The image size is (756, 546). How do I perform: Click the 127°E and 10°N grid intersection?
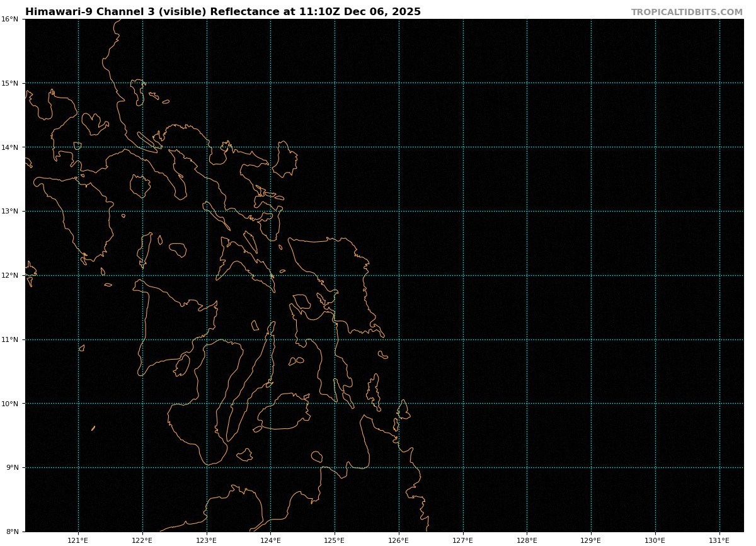click(x=463, y=404)
